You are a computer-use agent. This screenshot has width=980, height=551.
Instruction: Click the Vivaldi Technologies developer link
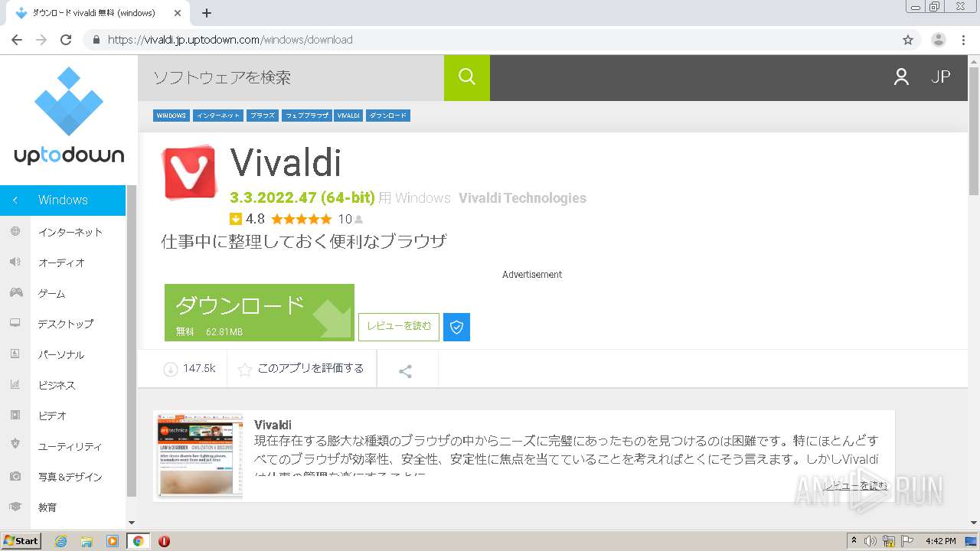tap(523, 198)
